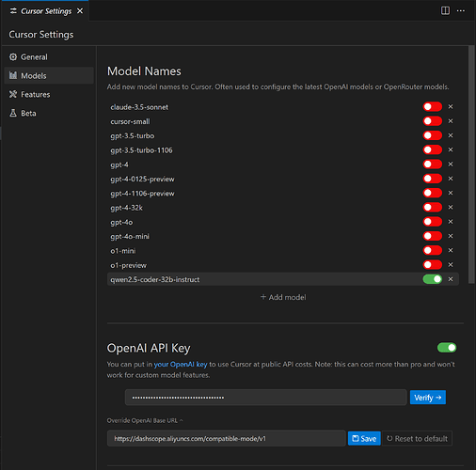
Task: Open the Beta settings section
Action: pos(49,113)
